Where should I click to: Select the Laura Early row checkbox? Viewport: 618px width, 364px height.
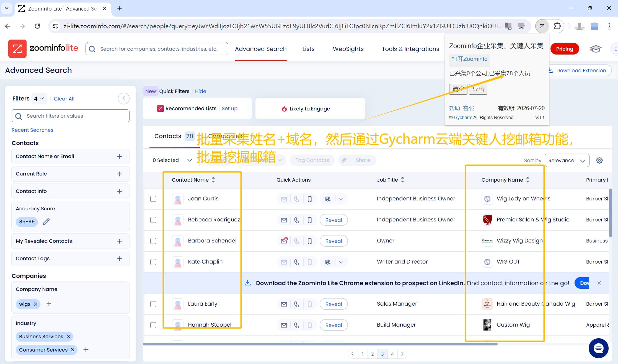153,304
